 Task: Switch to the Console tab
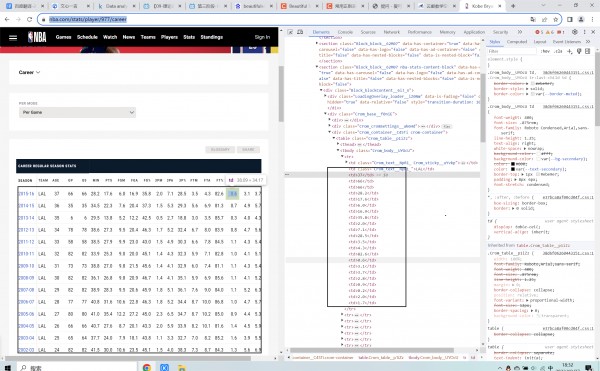[345, 32]
